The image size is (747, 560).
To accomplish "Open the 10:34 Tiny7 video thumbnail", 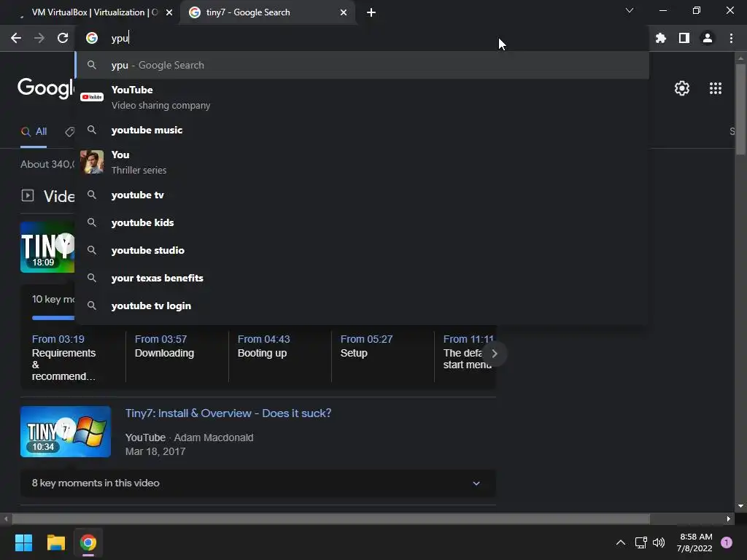I will (65, 432).
